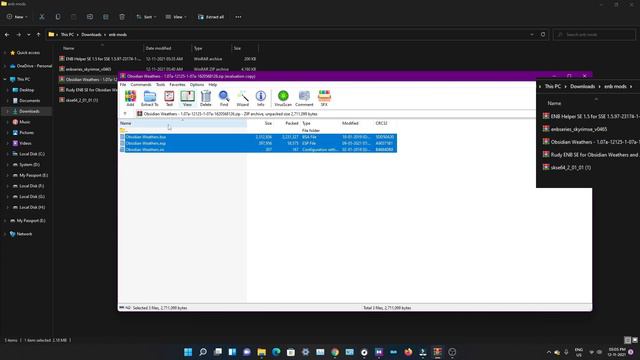Sort the WinRAR list by Name column
The width and height of the screenshot is (640, 360).
point(183,123)
